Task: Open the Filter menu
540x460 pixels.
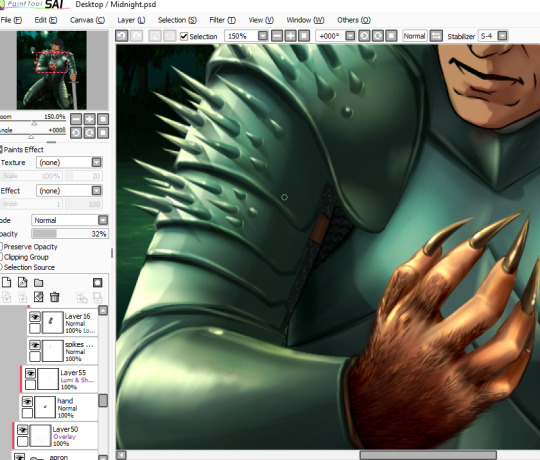Action: coord(222,20)
